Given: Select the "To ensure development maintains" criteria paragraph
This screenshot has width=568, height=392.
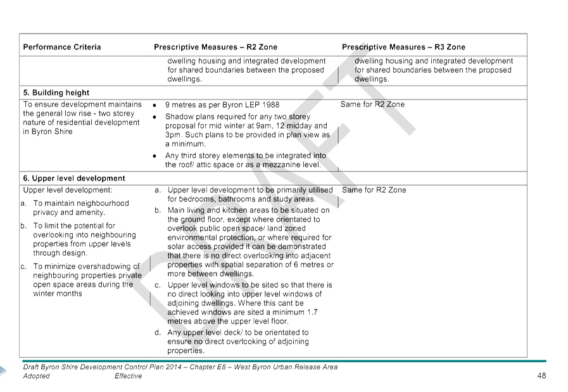Looking at the screenshot, I should click(82, 118).
